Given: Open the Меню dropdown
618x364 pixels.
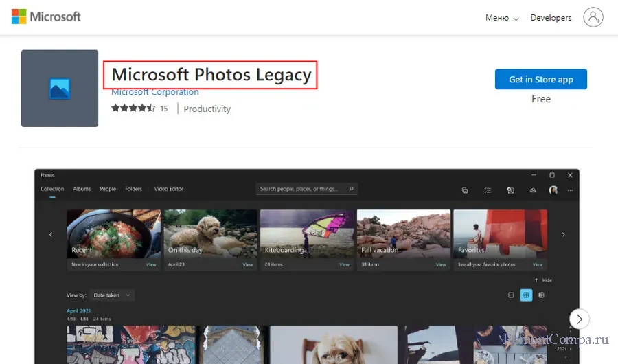Looking at the screenshot, I should (502, 18).
